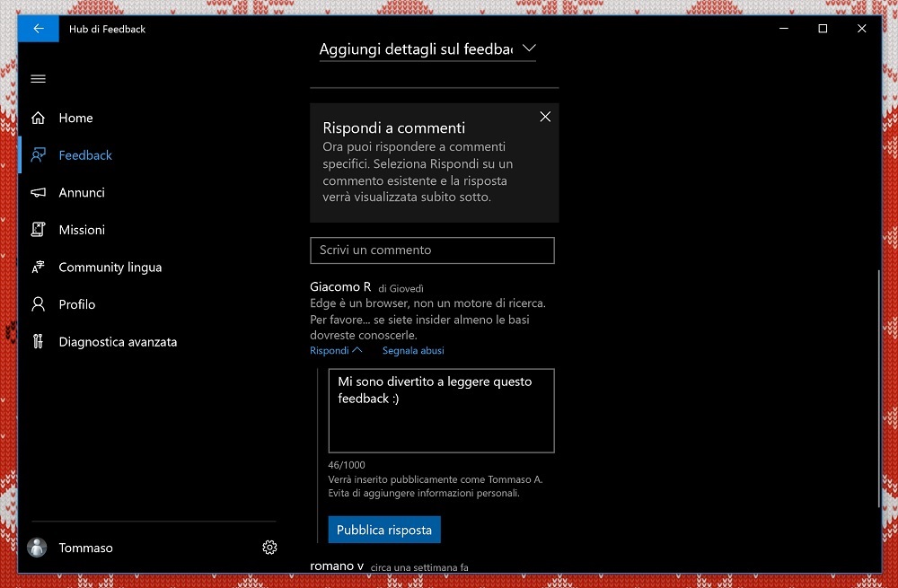Viewport: 898px width, 588px height.
Task: Collapse the Rispondi reply box chevron
Action: point(357,350)
